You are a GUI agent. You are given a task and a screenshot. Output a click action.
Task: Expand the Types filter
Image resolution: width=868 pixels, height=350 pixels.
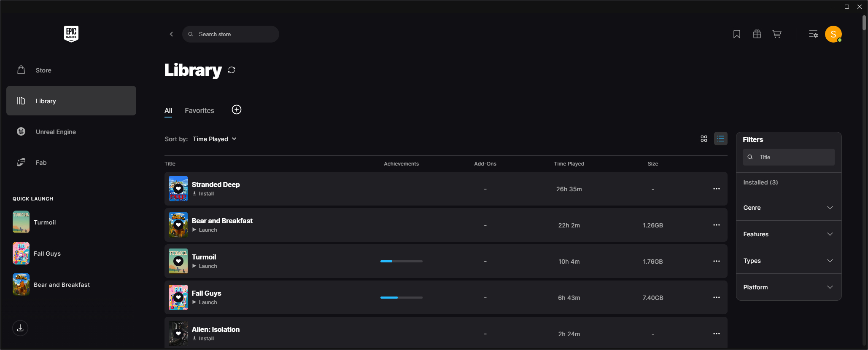point(789,261)
